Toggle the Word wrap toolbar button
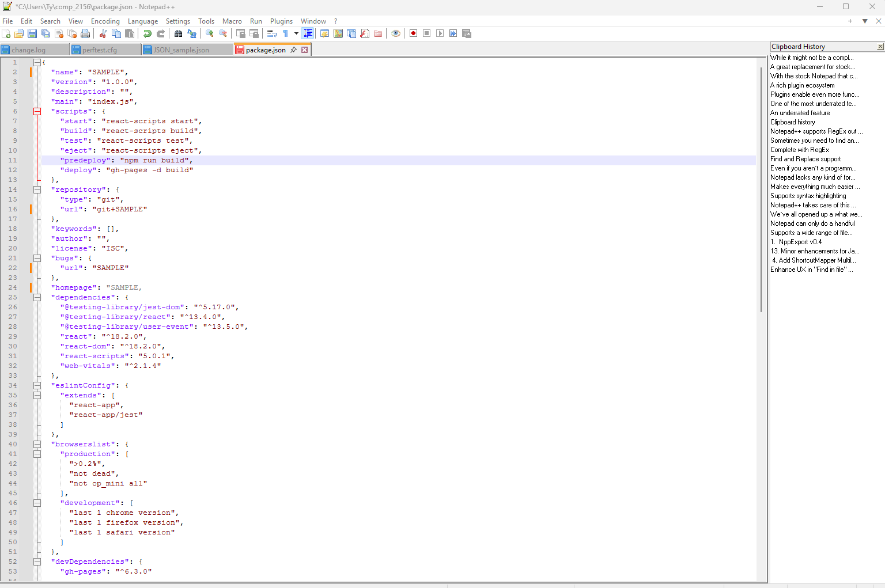Image resolution: width=885 pixels, height=588 pixels. coord(272,33)
